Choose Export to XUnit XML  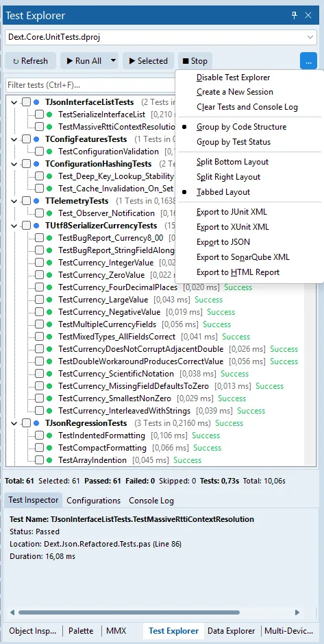232,227
